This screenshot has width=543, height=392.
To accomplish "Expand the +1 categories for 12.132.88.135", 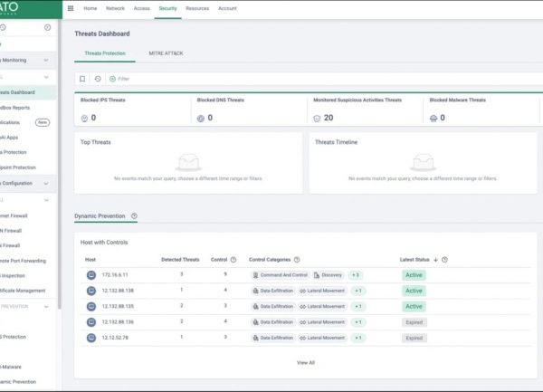I will click(358, 307).
